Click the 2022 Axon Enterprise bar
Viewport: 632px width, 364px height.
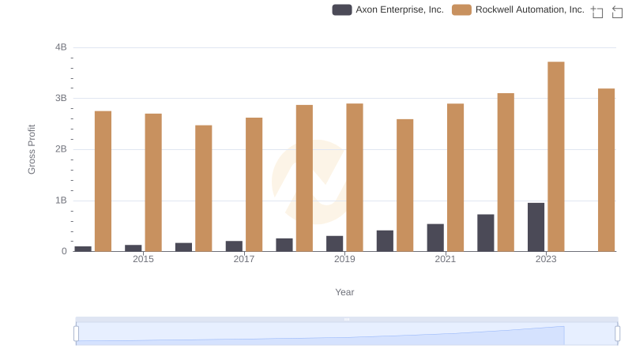pos(485,233)
